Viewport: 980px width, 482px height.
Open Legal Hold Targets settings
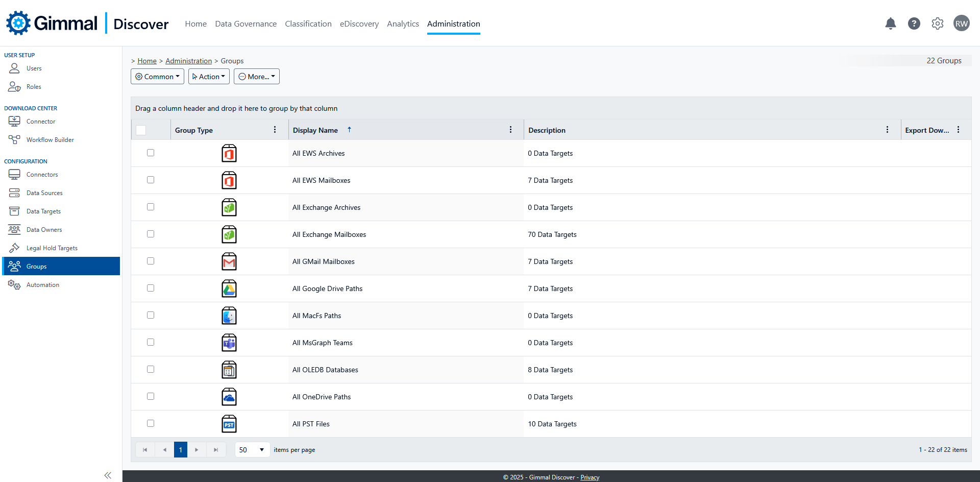51,248
